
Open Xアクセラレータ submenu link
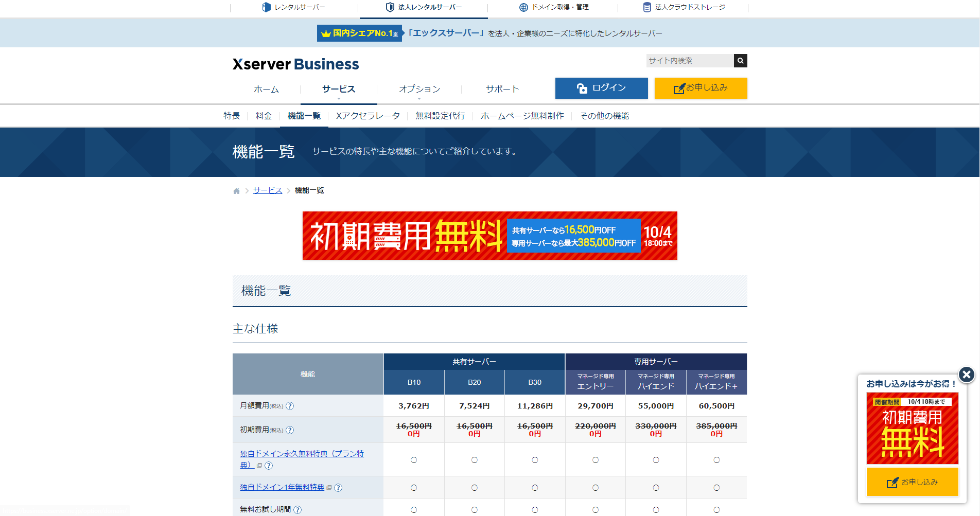click(368, 116)
